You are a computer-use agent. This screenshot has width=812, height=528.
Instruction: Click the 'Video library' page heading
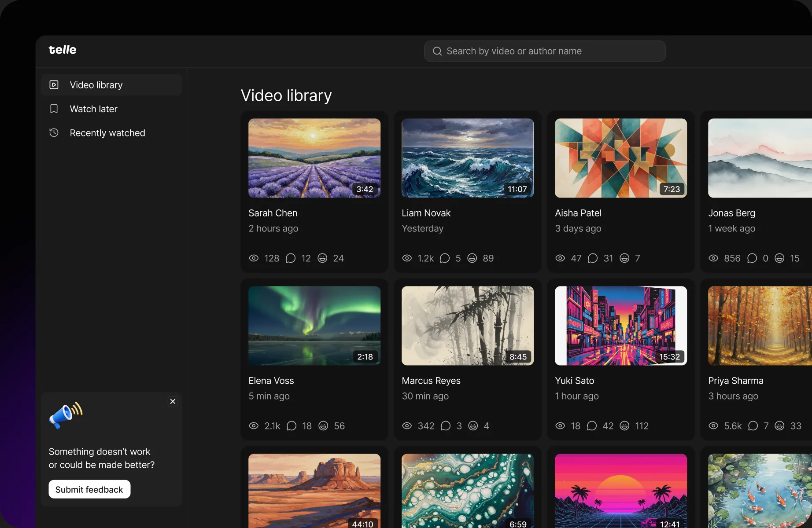coord(286,95)
